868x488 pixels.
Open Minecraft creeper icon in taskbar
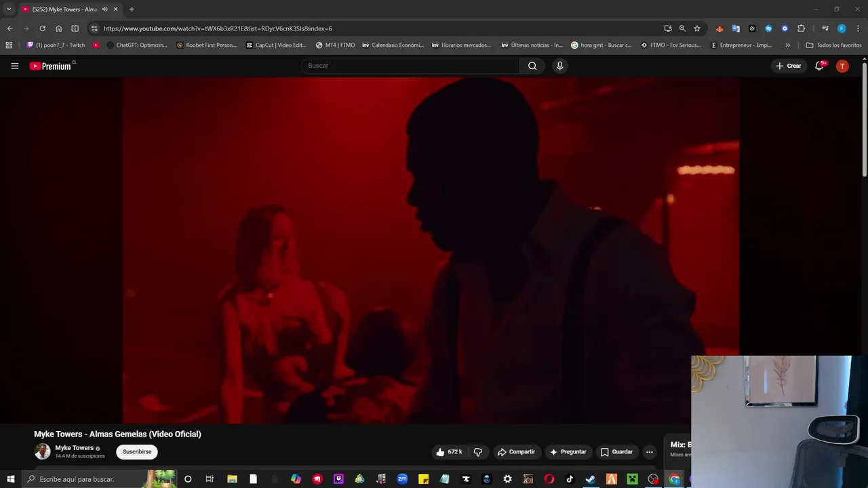click(633, 479)
